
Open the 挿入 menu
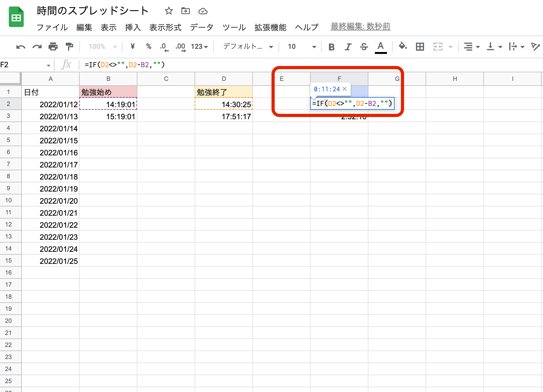[x=133, y=28]
